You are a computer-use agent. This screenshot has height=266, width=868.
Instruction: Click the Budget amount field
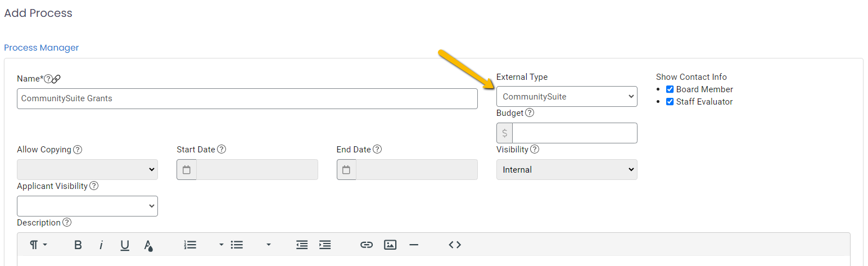(575, 133)
